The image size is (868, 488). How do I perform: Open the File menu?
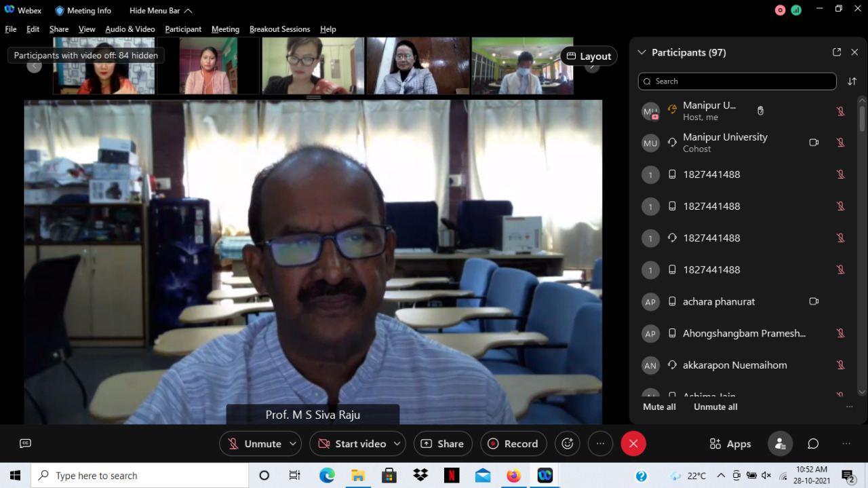point(11,29)
